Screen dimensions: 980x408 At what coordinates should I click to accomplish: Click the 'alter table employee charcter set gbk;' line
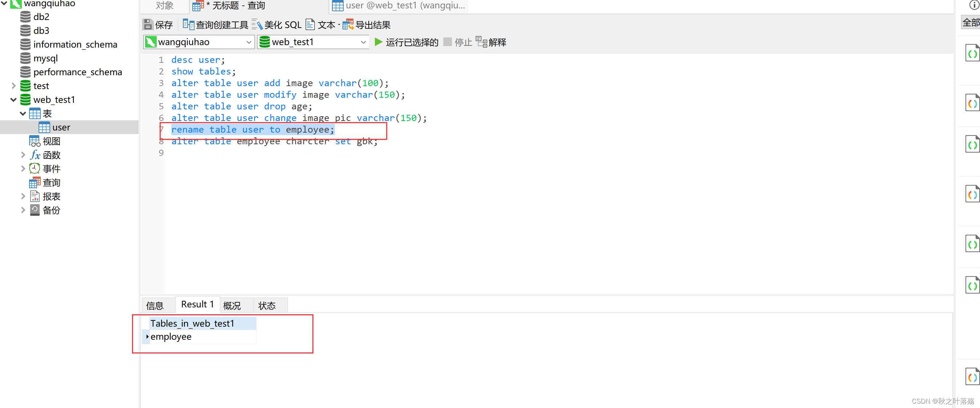click(274, 141)
